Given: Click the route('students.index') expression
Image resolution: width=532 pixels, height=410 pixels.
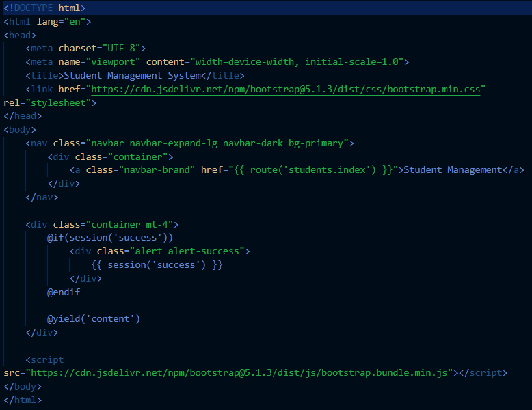Looking at the screenshot, I should click(312, 170).
